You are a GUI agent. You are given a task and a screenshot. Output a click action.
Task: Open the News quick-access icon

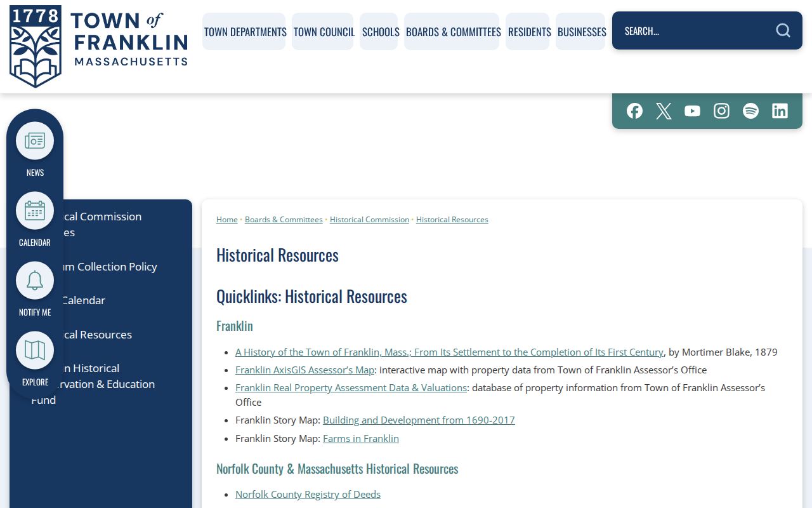point(35,141)
